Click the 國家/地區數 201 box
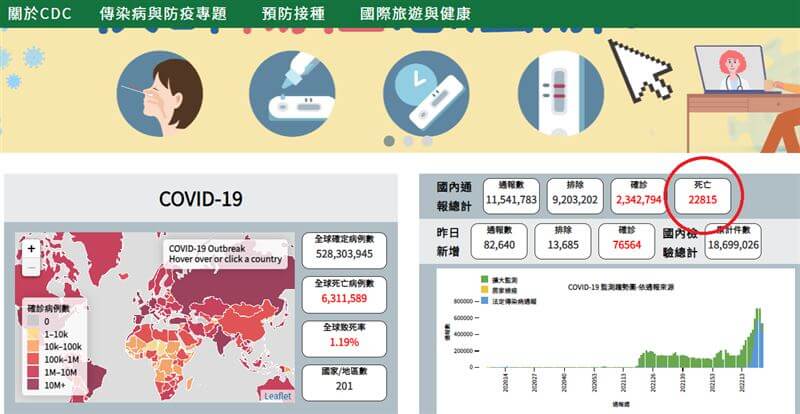 pos(344,382)
